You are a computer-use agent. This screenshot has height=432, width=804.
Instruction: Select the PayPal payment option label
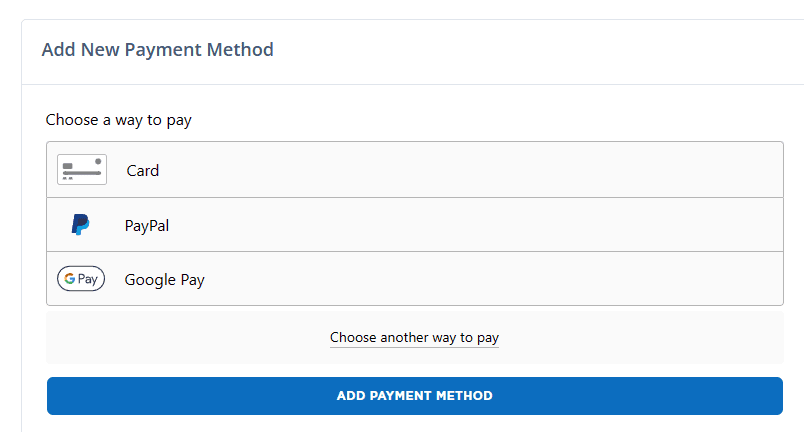(x=147, y=226)
